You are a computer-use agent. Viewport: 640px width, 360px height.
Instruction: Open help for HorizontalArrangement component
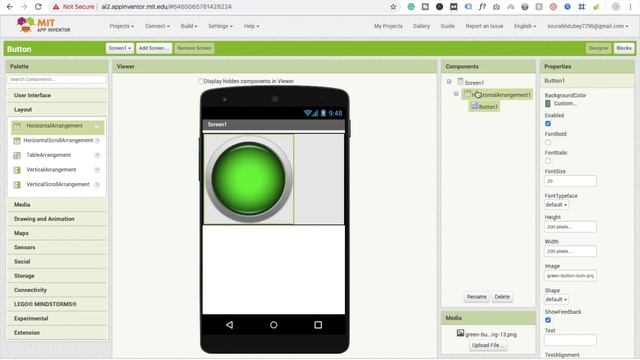point(97,126)
